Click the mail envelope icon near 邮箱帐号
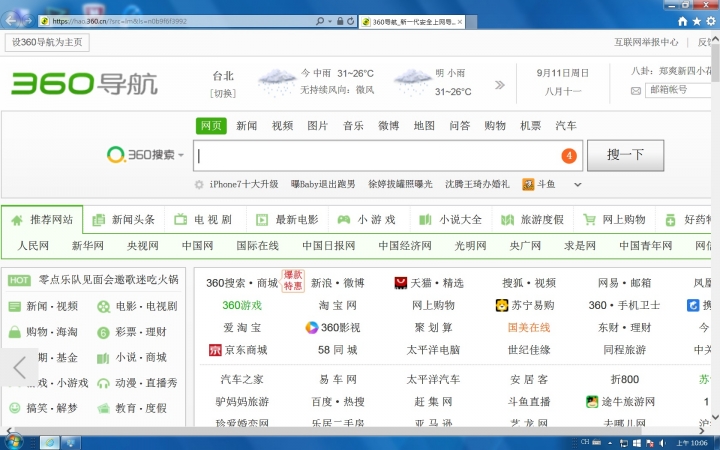This screenshot has height=450, width=720. 636,91
